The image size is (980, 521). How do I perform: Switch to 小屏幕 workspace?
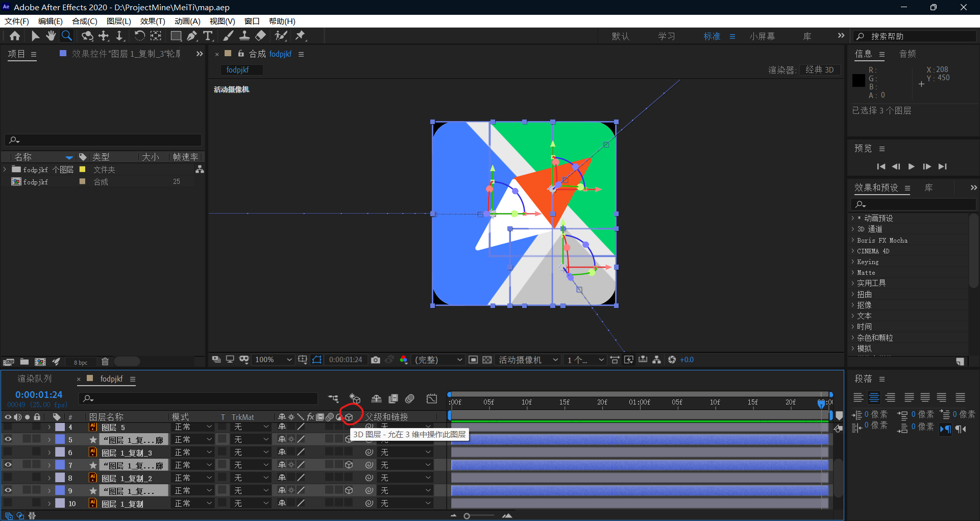pos(762,37)
